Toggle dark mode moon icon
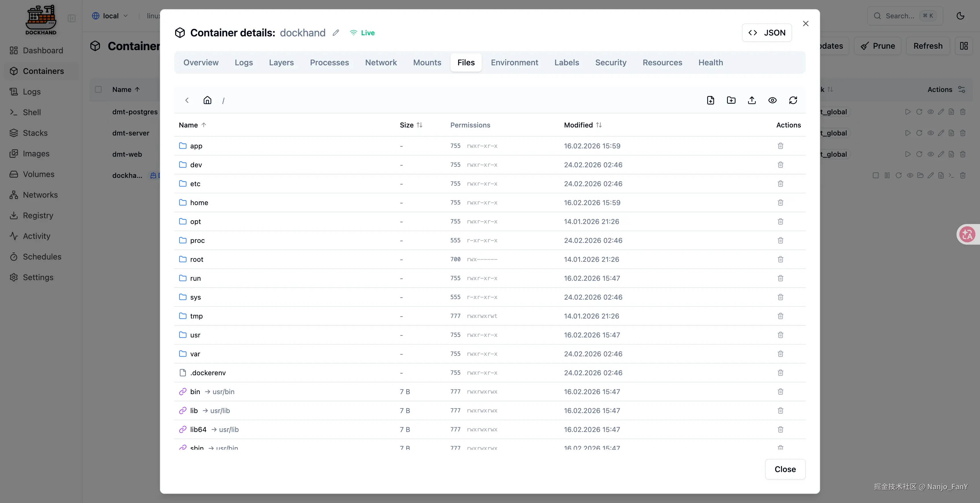The height and width of the screenshot is (503, 980). coord(960,16)
